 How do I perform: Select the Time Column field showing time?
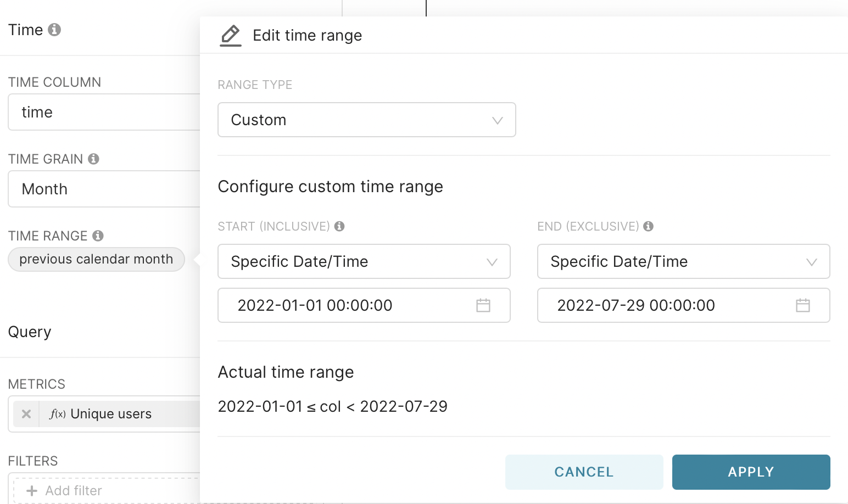tap(104, 112)
